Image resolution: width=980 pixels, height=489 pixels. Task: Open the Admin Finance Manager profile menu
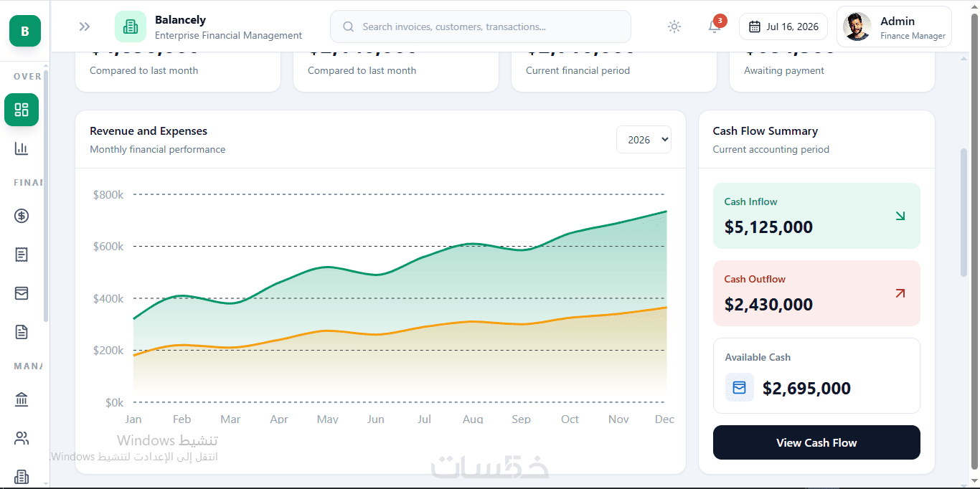coord(894,27)
